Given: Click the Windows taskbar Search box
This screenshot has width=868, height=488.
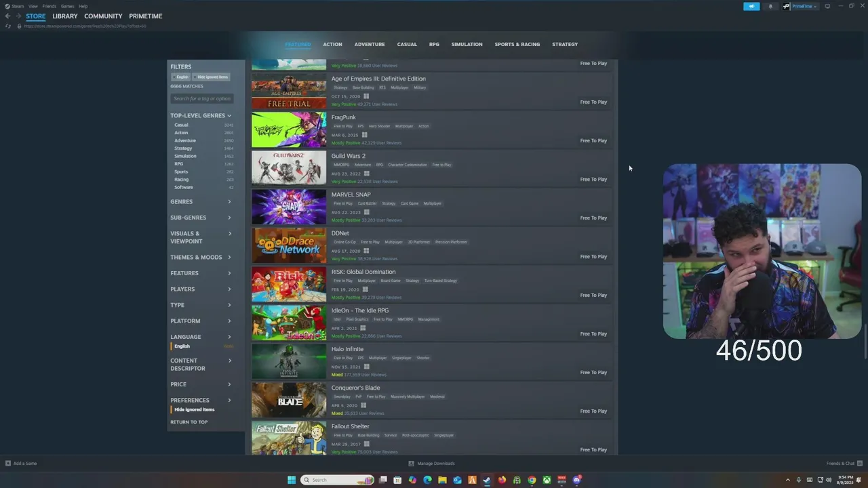Looking at the screenshot, I should pyautogui.click(x=338, y=480).
